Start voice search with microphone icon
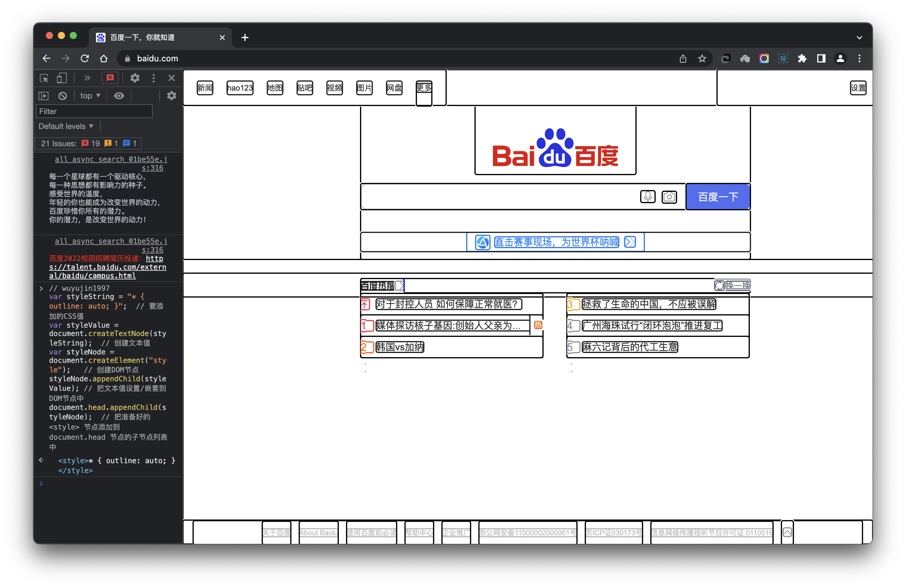906x588 pixels. coord(648,196)
